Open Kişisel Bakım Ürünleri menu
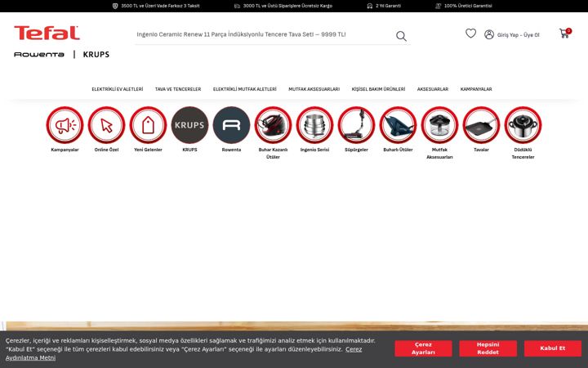Viewport: 588px width, 368px height. click(x=378, y=89)
